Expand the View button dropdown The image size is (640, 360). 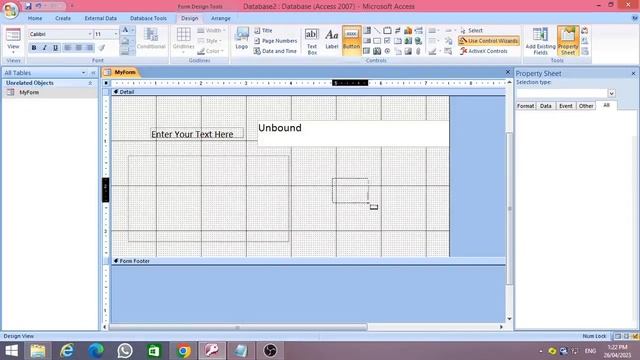point(13,52)
